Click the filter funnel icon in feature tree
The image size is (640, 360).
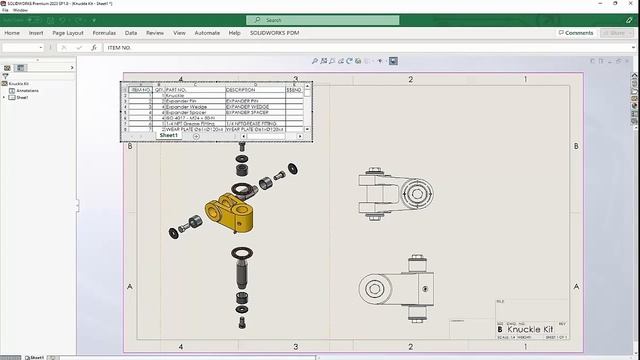(x=5, y=76)
